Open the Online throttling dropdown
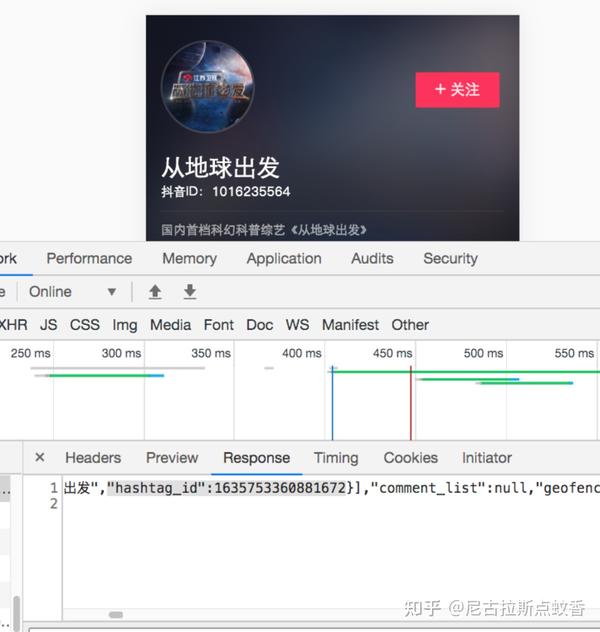 coord(73,291)
